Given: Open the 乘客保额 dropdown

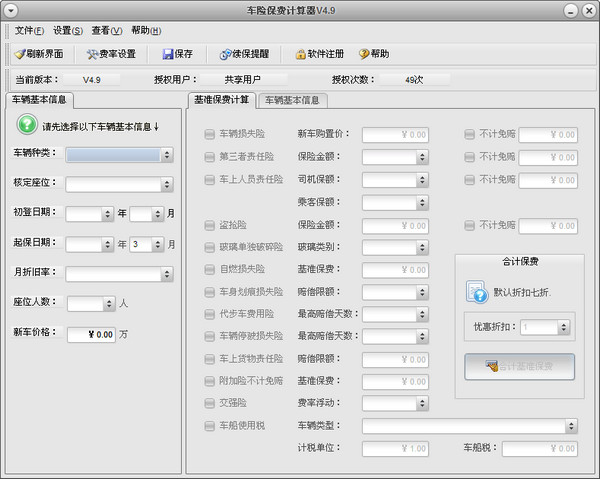Looking at the screenshot, I should click(395, 202).
